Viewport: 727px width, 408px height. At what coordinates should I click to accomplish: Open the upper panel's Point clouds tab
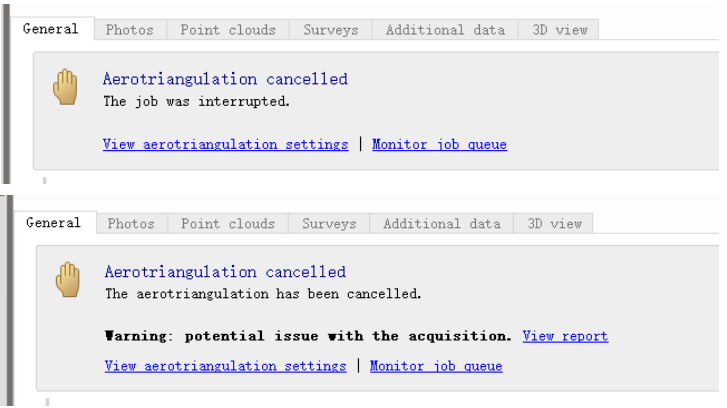[228, 30]
